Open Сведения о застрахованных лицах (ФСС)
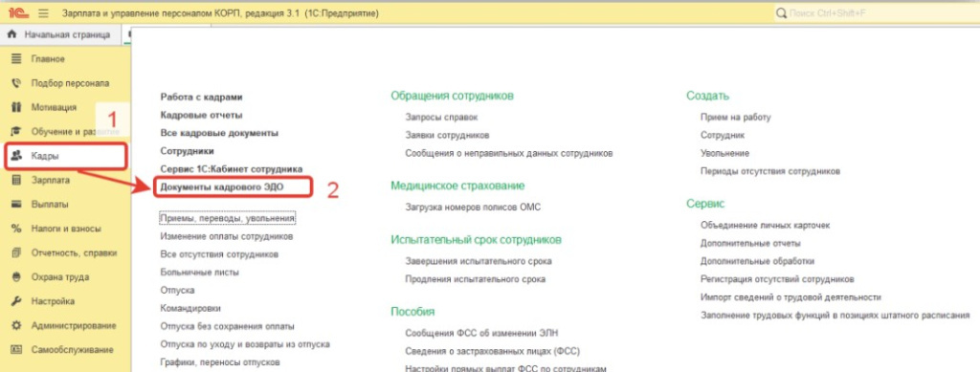980x372 pixels. click(x=493, y=351)
